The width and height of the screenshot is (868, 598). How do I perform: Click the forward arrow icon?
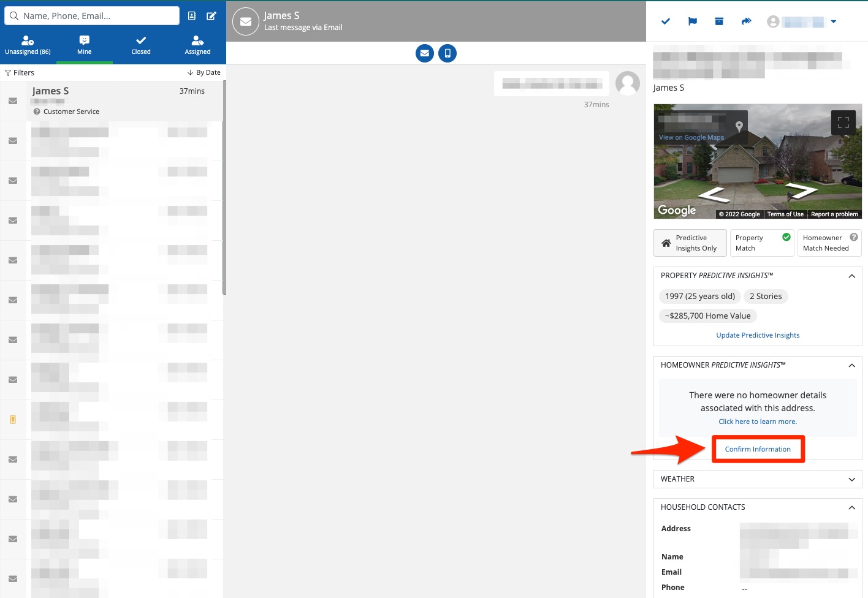point(746,21)
